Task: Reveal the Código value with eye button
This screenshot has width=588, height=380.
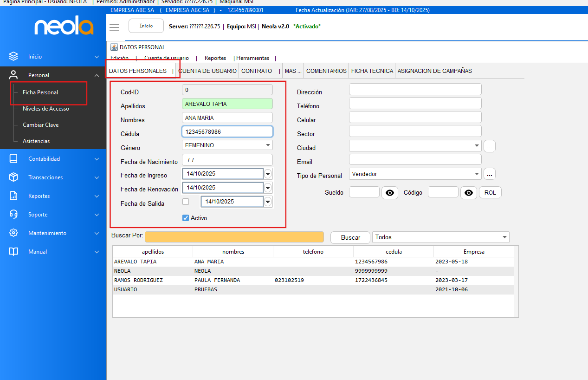Action: pyautogui.click(x=469, y=193)
